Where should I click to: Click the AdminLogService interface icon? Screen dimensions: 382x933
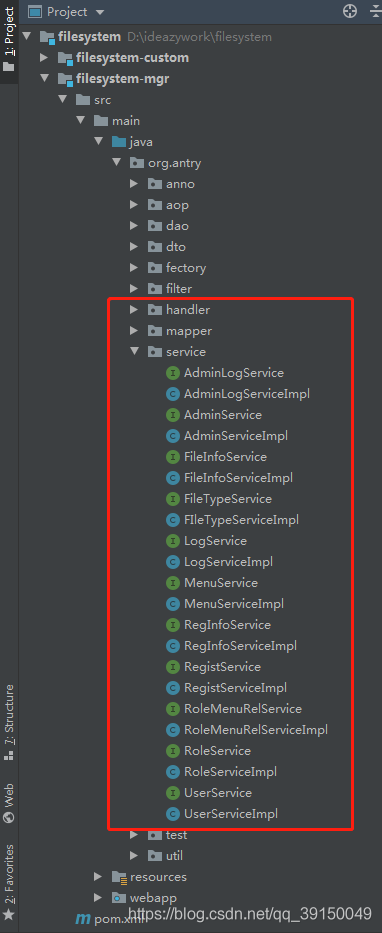pos(173,373)
